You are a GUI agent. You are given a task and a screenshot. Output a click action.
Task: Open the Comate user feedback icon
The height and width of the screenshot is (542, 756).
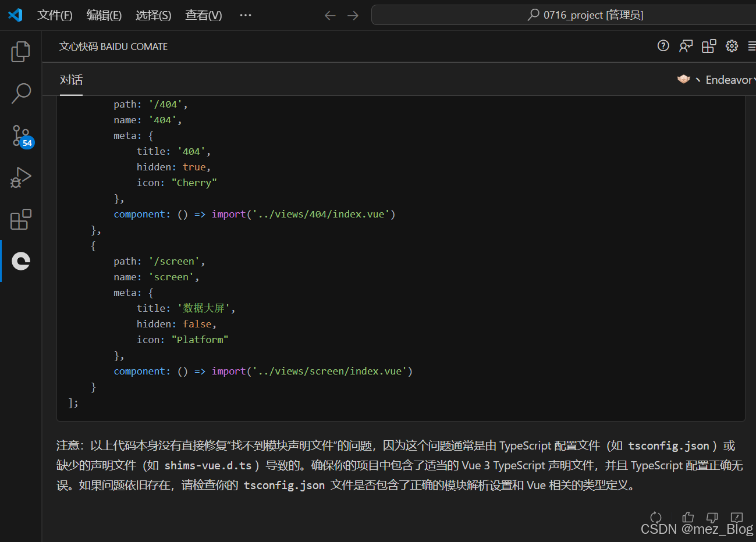tap(686, 46)
